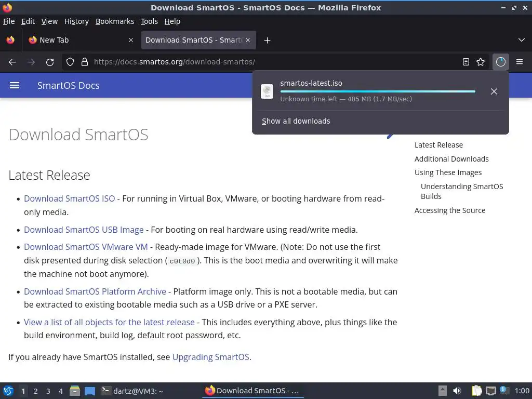This screenshot has width=532, height=399.
Task: Open the removable media tray icon
Action: (x=443, y=391)
